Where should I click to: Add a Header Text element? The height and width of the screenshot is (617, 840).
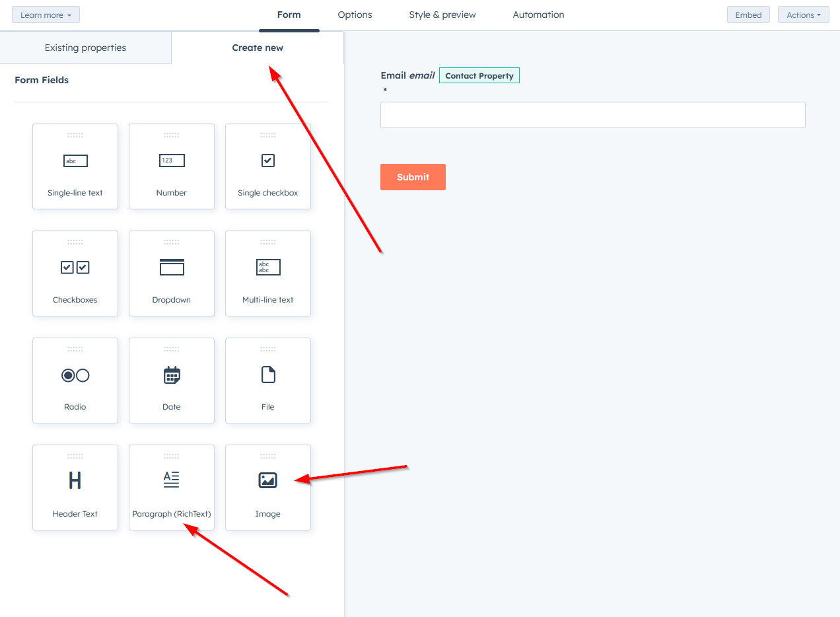(x=75, y=487)
